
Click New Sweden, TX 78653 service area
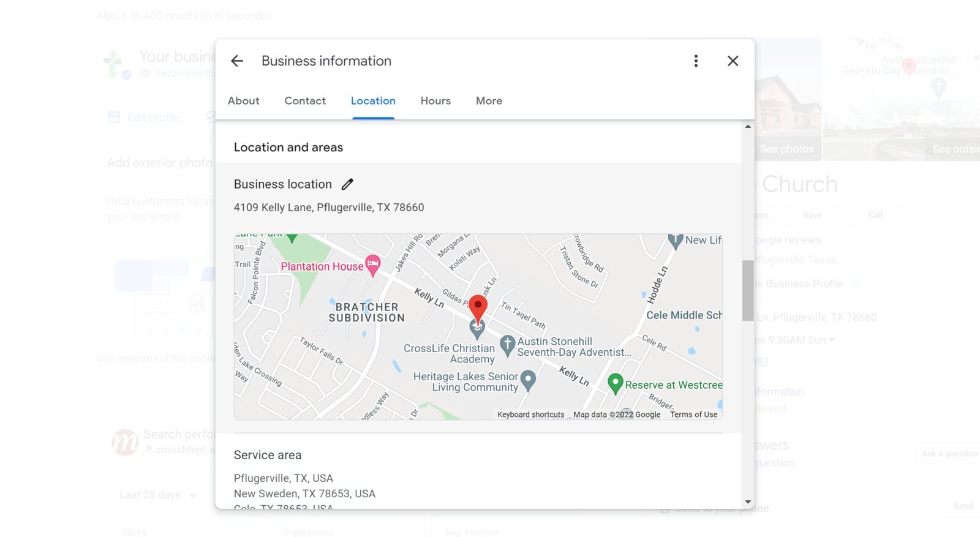click(x=304, y=494)
